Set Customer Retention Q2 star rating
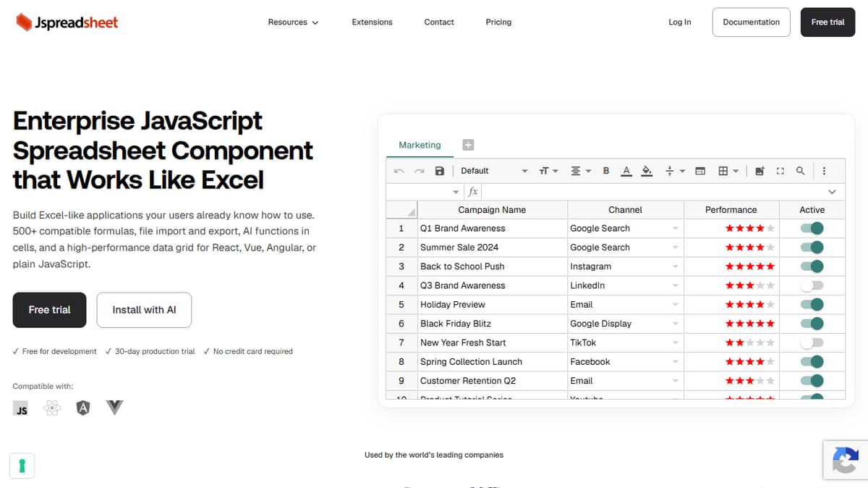The image size is (868, 488). [750, 381]
